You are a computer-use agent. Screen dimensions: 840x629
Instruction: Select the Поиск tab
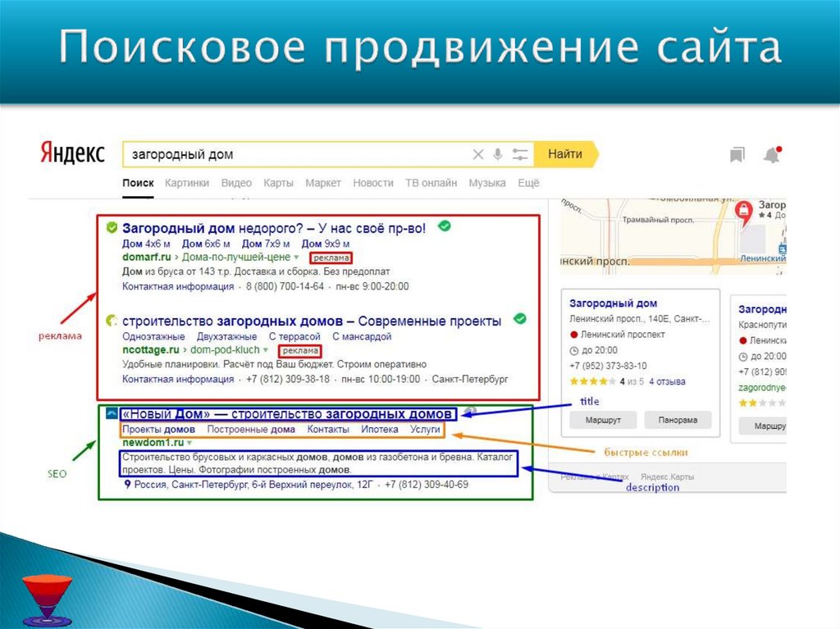(138, 183)
